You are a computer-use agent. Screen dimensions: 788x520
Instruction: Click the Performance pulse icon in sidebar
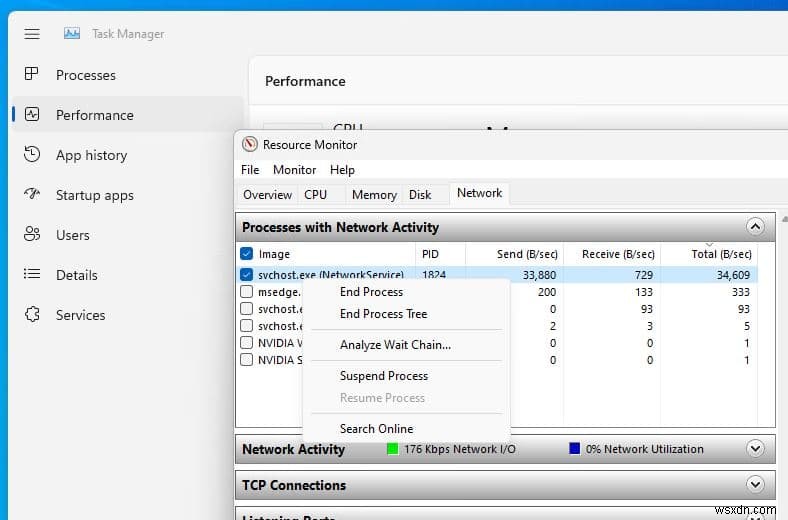click(x=32, y=115)
